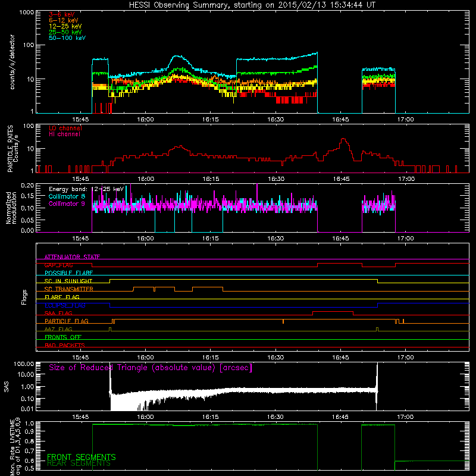
Task: Click the counts/s/detector axis label
Action: [12, 62]
